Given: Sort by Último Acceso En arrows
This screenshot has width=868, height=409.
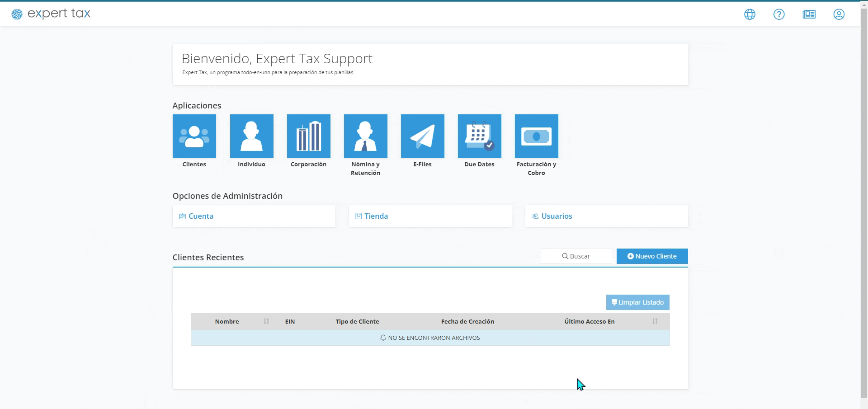Looking at the screenshot, I should tap(655, 321).
